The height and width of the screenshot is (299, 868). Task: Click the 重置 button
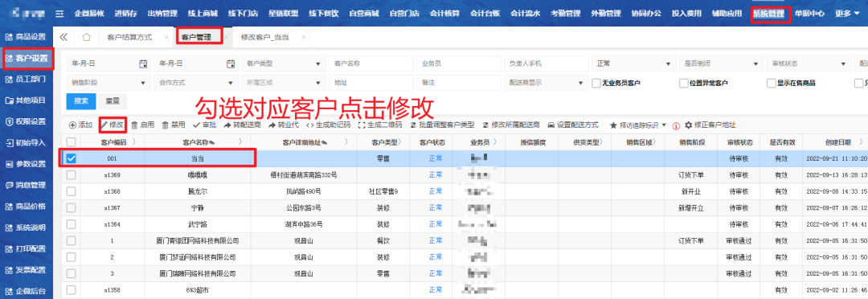113,101
